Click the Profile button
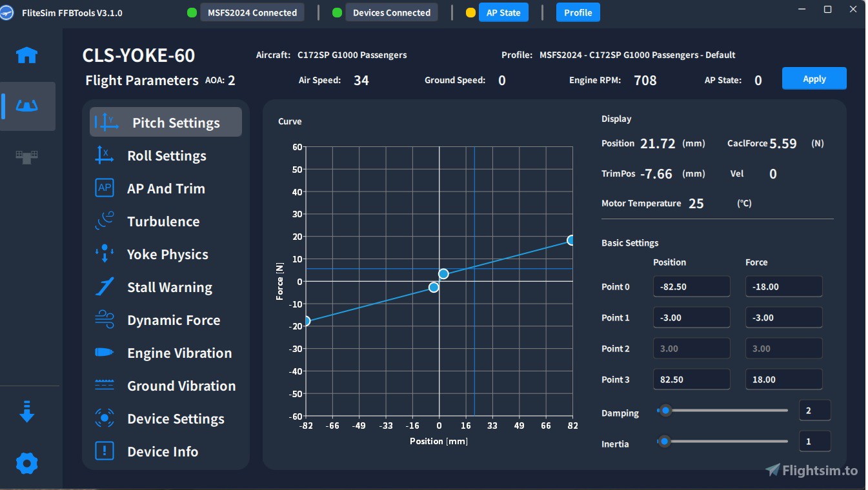This screenshot has width=868, height=490. 578,12
